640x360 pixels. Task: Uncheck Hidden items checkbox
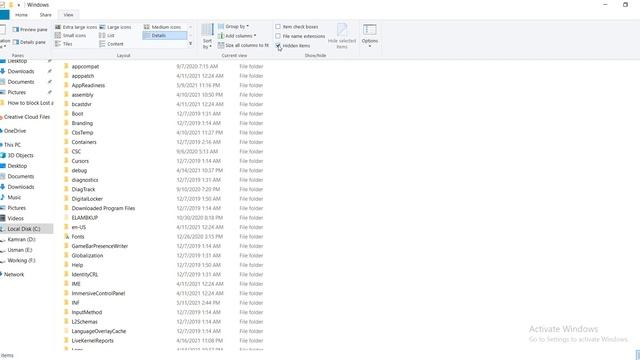point(278,45)
